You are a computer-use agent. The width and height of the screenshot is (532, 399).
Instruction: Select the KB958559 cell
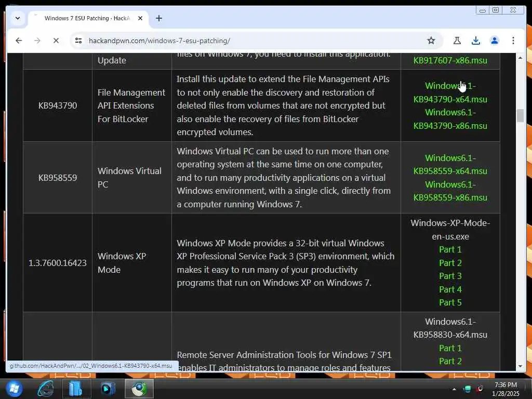pyautogui.click(x=57, y=178)
